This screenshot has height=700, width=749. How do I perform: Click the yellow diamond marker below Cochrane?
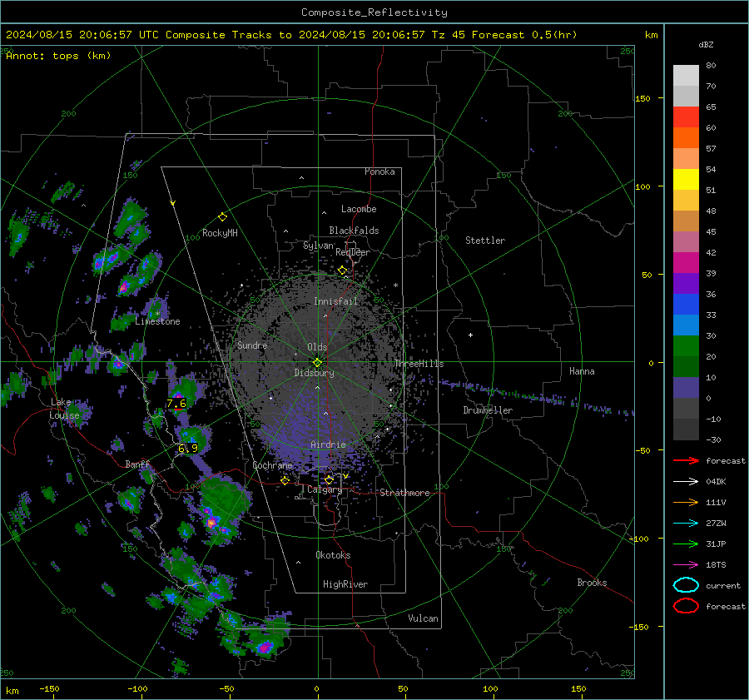pyautogui.click(x=285, y=480)
